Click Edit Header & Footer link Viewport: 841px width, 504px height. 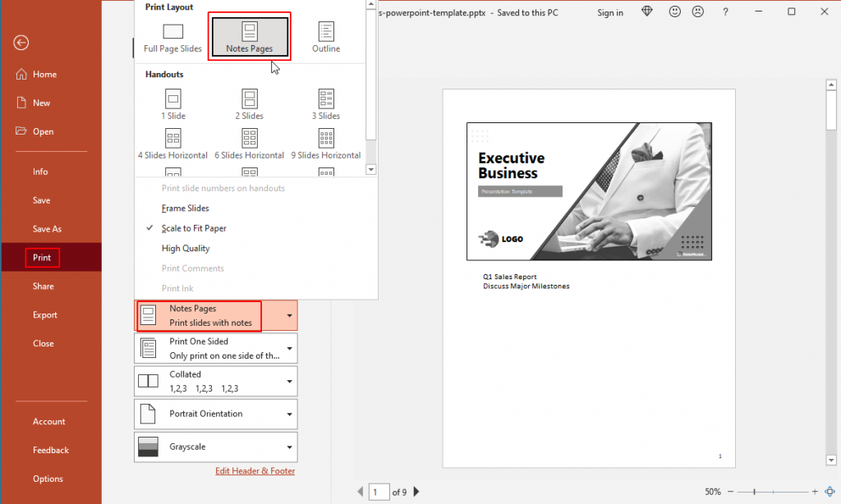(255, 471)
